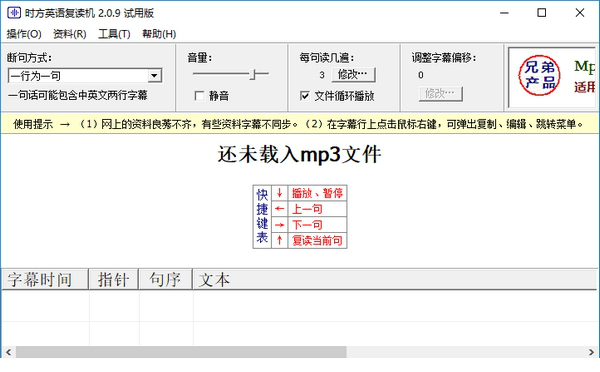Click the 指针 column header
600x372 pixels.
click(x=113, y=279)
